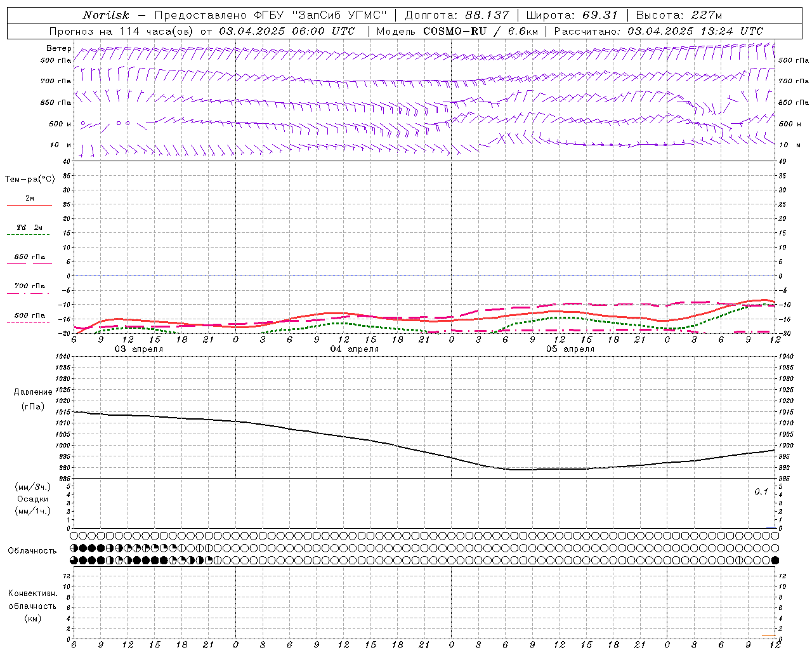This screenshot has width=812, height=650.
Task: Click 'Рассчитано: 03.04.2025 13:24 UTC' text
Action: click(x=658, y=31)
